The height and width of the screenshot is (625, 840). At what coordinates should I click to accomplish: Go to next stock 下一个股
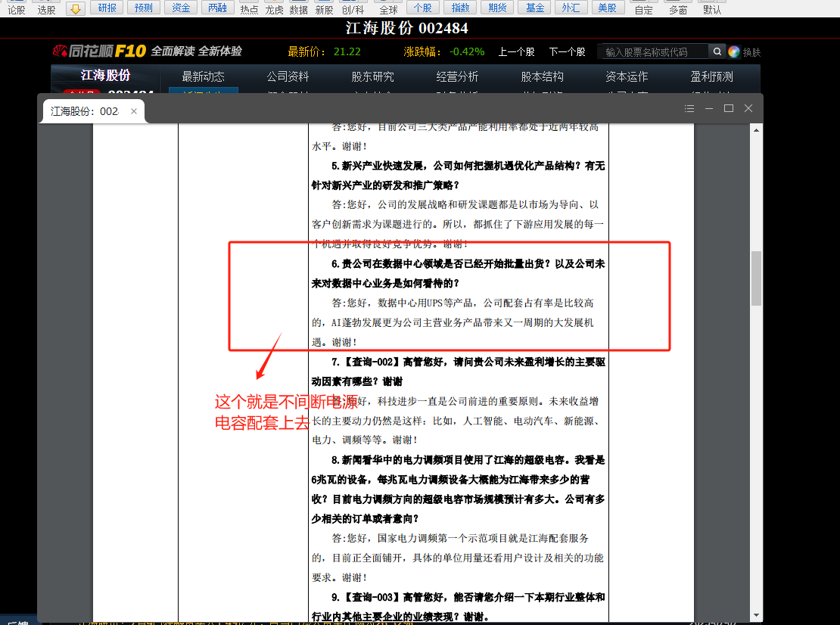pos(567,52)
